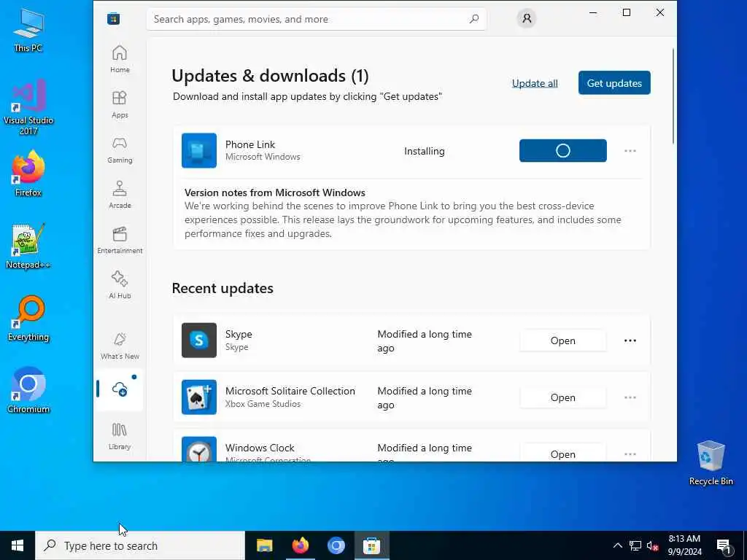Open the Library section
The height and width of the screenshot is (560, 747).
coord(120,436)
